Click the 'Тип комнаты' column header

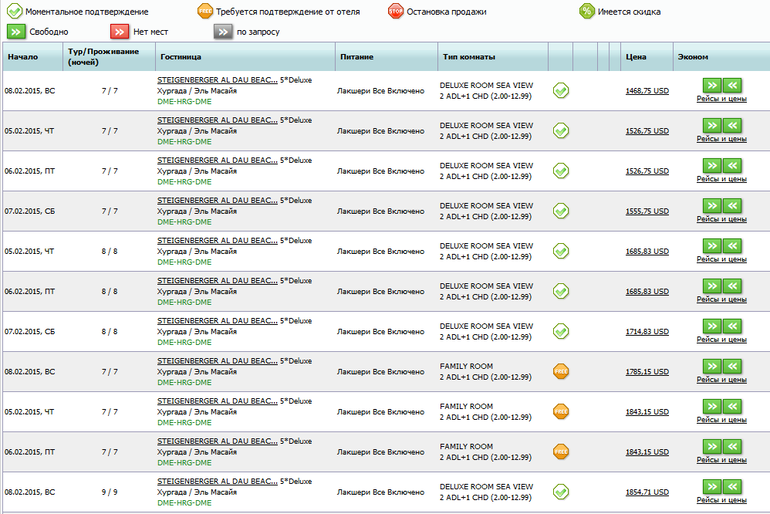[x=466, y=57]
